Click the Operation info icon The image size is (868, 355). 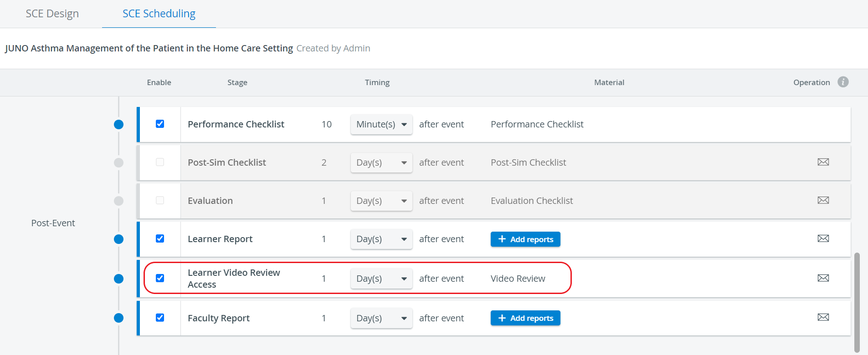843,82
